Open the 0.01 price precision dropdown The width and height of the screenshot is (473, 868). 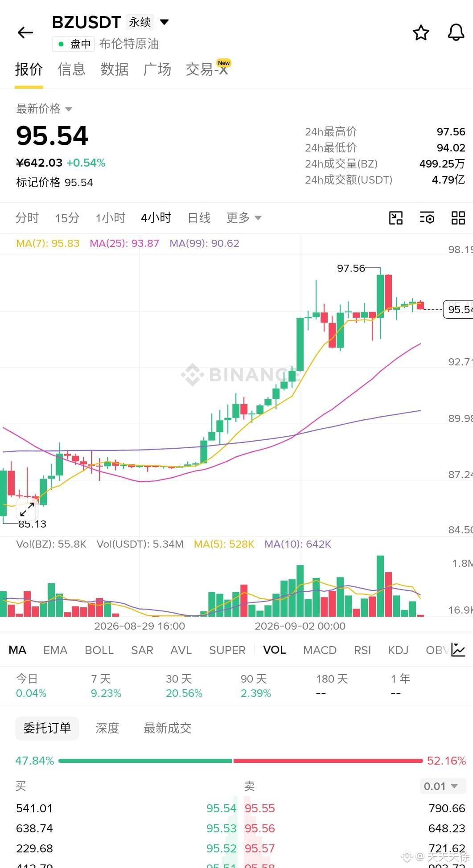pyautogui.click(x=443, y=786)
